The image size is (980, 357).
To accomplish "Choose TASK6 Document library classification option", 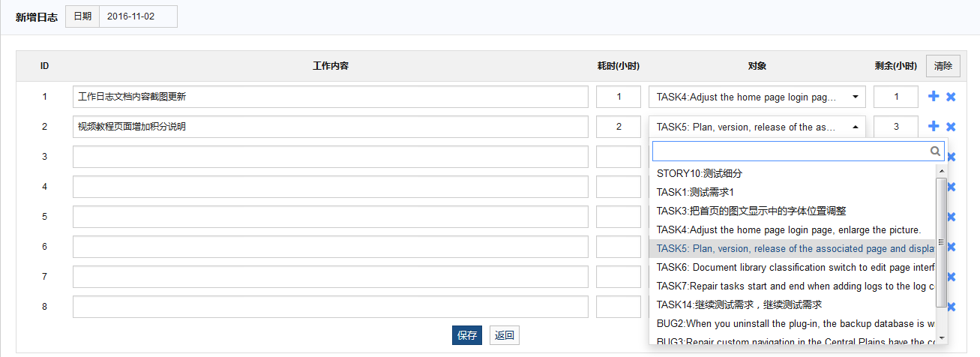I will pos(793,267).
